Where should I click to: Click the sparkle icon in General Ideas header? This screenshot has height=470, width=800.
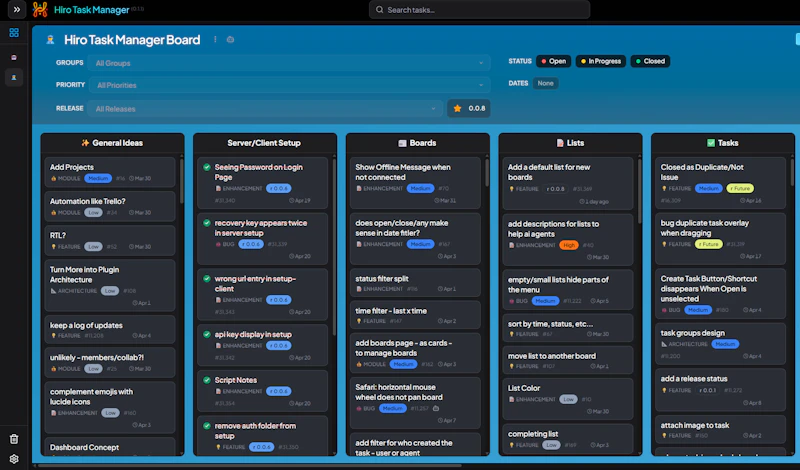pyautogui.click(x=85, y=143)
